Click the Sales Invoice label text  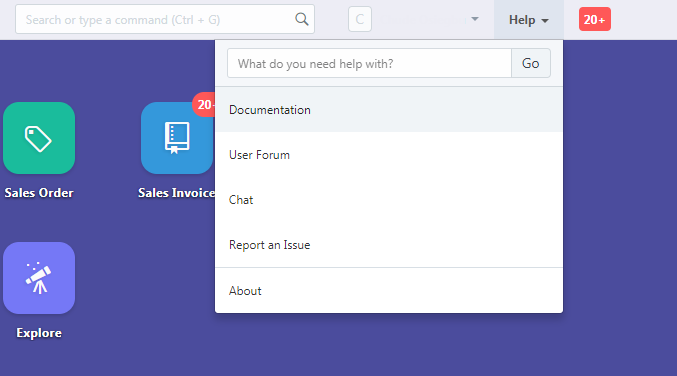pos(176,193)
